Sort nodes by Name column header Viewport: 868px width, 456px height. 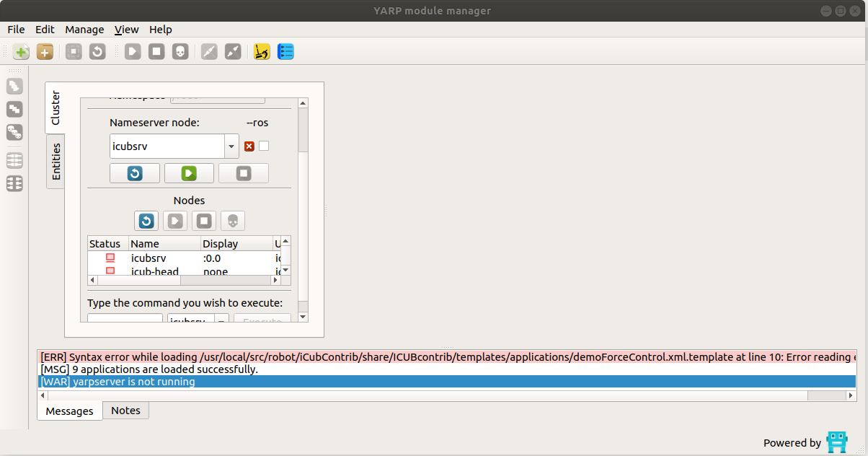(x=164, y=244)
